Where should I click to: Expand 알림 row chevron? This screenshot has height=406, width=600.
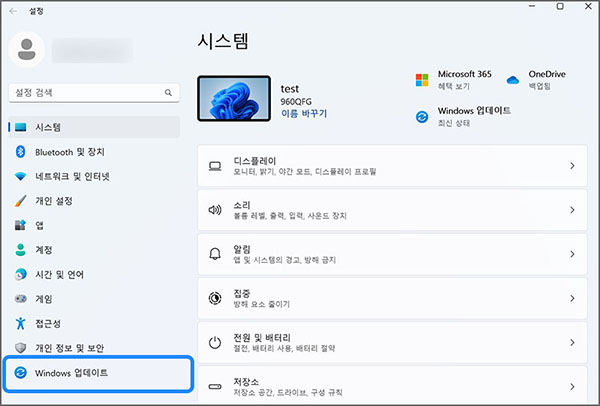click(572, 254)
